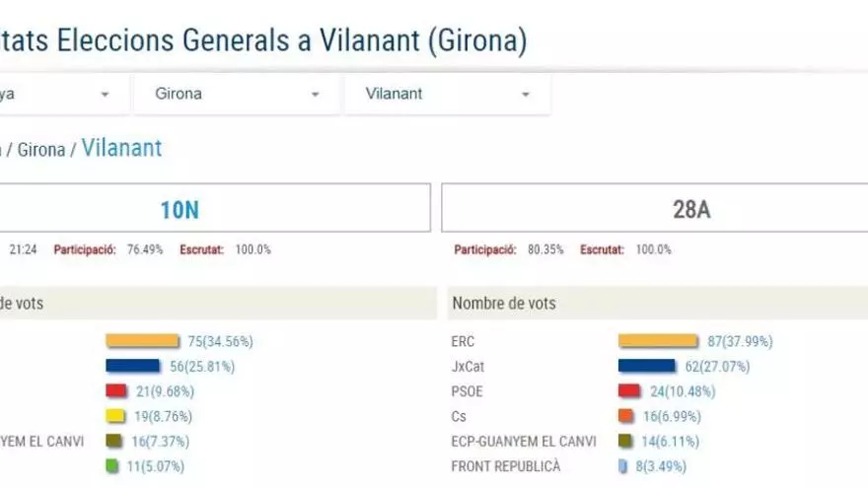Select the ECP-Guanyem el Canvi olive bar
868x488 pixels.
coord(624,441)
